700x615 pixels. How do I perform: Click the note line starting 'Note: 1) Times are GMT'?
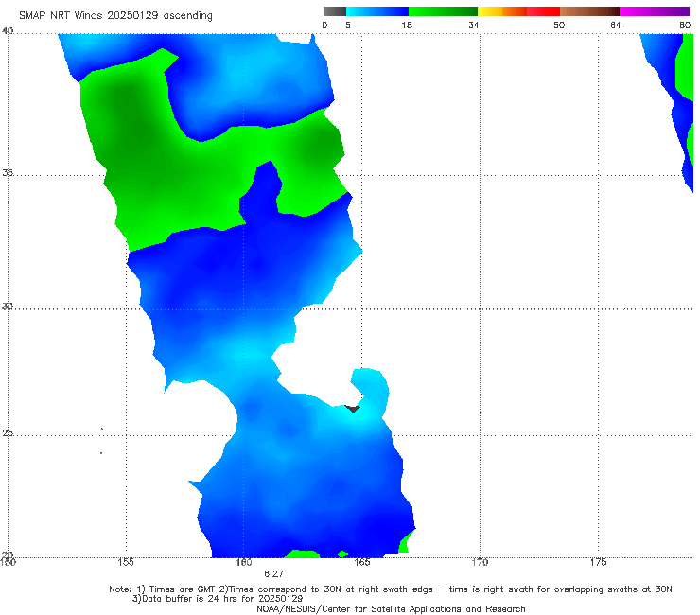[391, 589]
